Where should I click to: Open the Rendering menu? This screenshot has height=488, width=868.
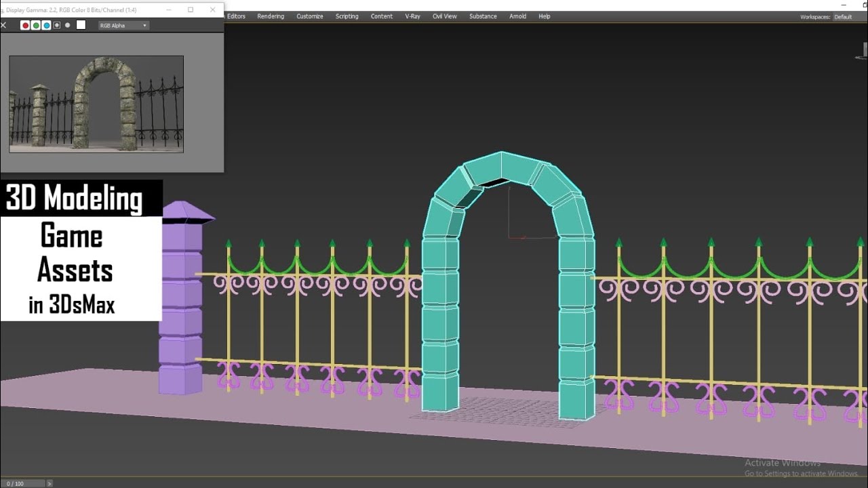click(x=271, y=16)
